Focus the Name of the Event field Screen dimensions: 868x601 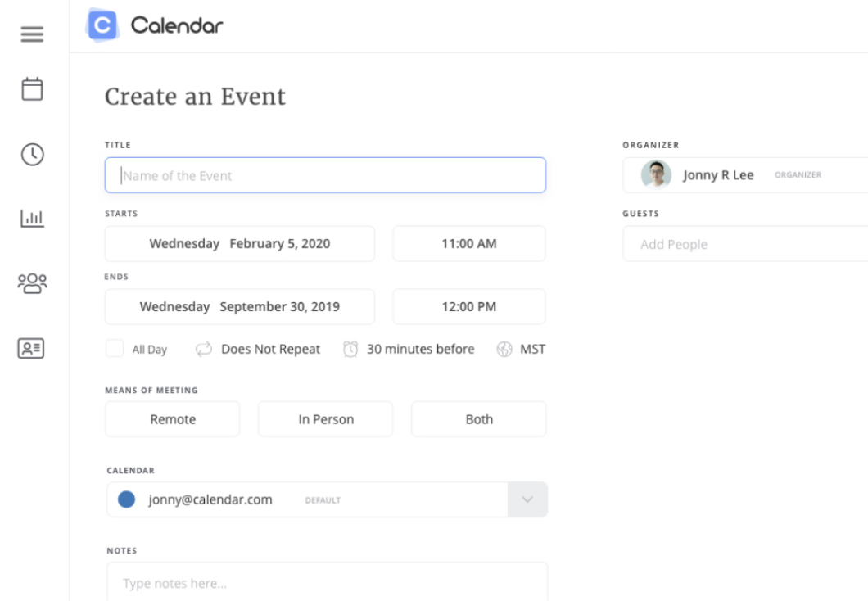[x=326, y=175]
